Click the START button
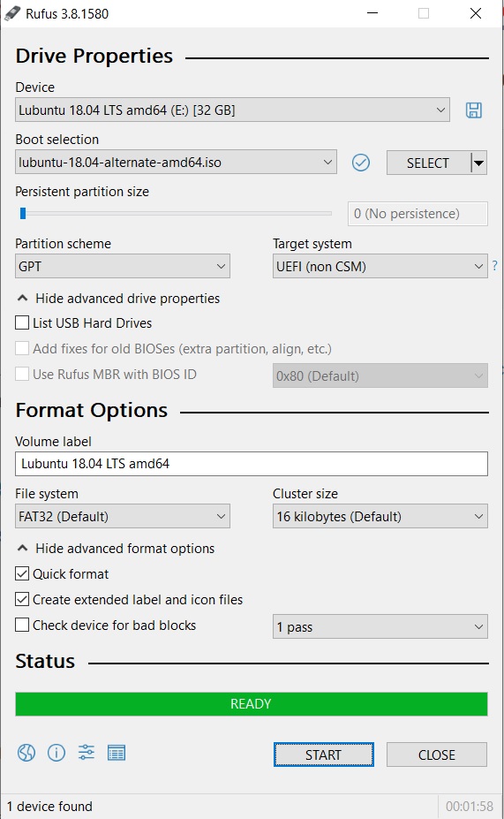Screen dimensions: 504x819 323,755
